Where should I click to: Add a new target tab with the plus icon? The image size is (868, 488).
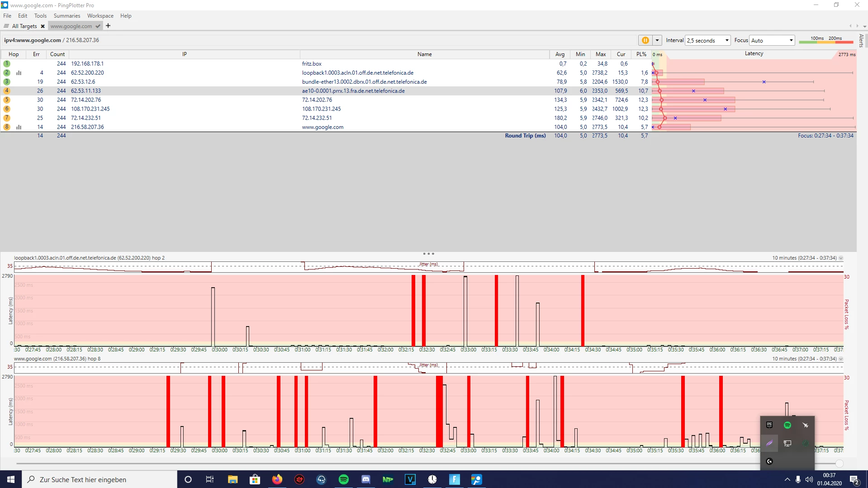click(108, 26)
